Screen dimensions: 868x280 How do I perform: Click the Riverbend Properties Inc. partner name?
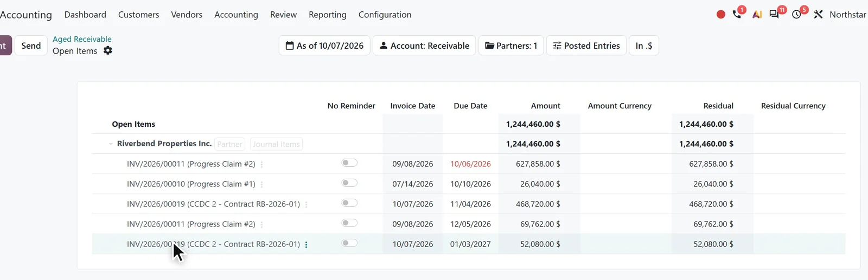click(164, 144)
